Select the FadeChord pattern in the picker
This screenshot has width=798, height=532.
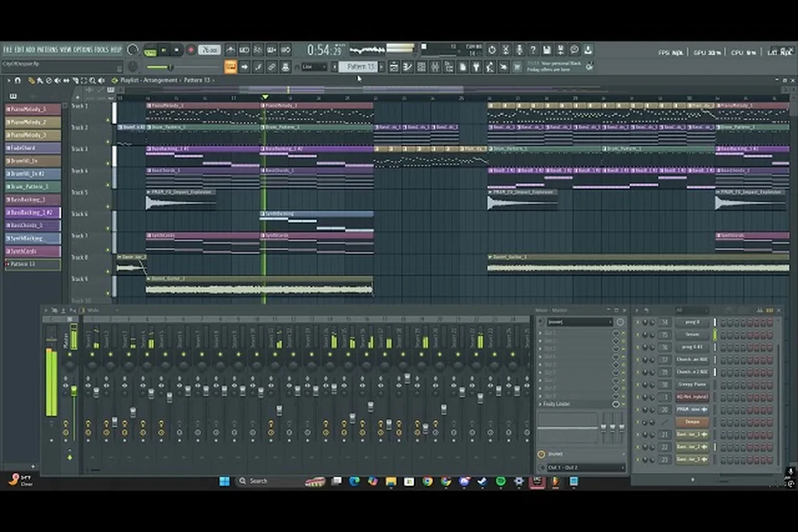[33, 148]
